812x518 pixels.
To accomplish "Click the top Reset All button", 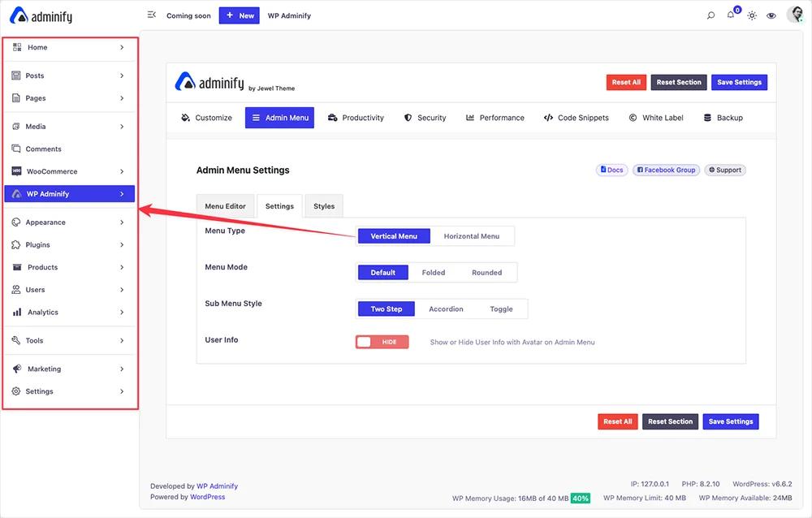I will tap(626, 82).
